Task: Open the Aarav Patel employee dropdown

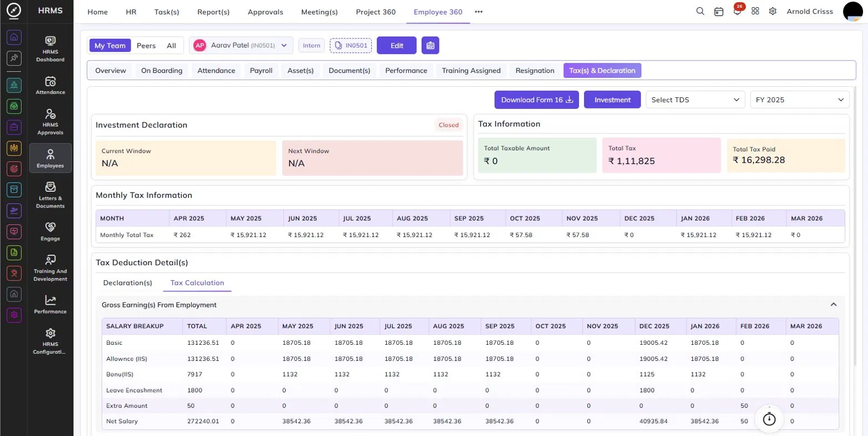Action: coord(241,46)
